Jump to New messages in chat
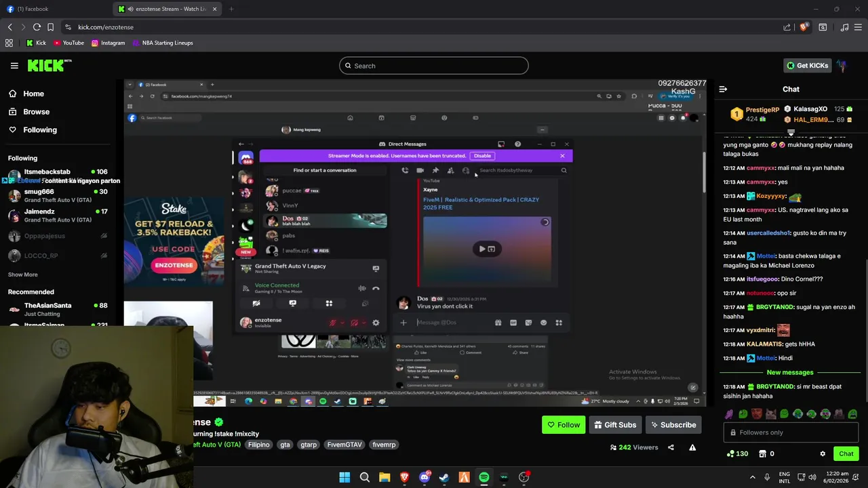868x488 pixels. click(790, 373)
